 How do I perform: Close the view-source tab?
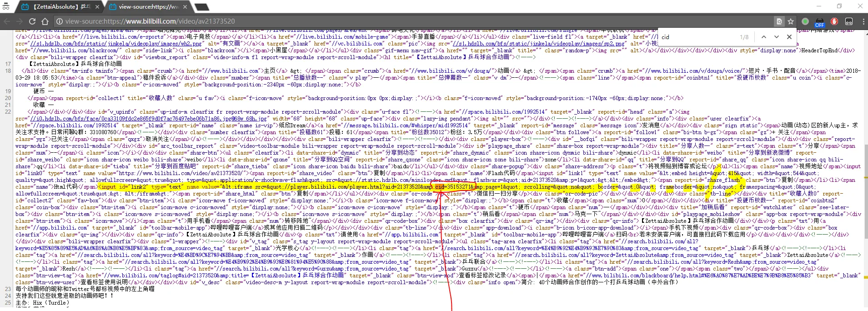tap(185, 7)
